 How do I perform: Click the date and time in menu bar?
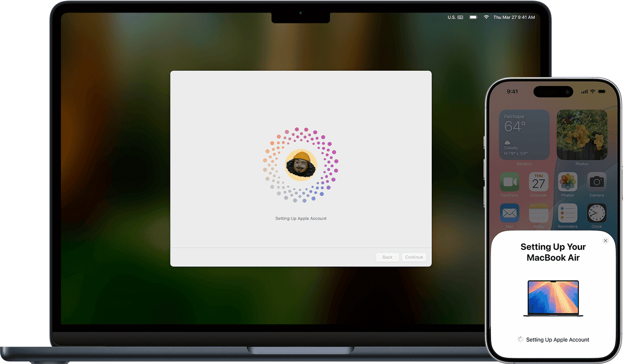click(515, 17)
